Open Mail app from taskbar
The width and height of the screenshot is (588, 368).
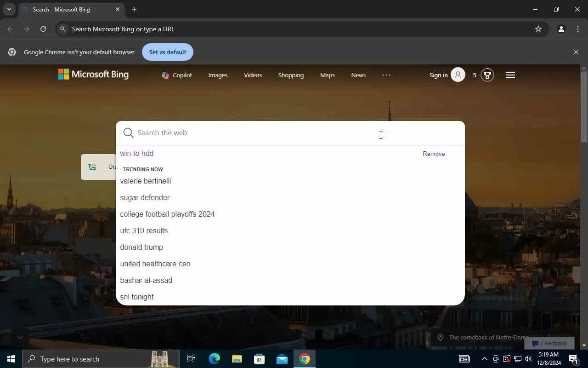coord(282,359)
